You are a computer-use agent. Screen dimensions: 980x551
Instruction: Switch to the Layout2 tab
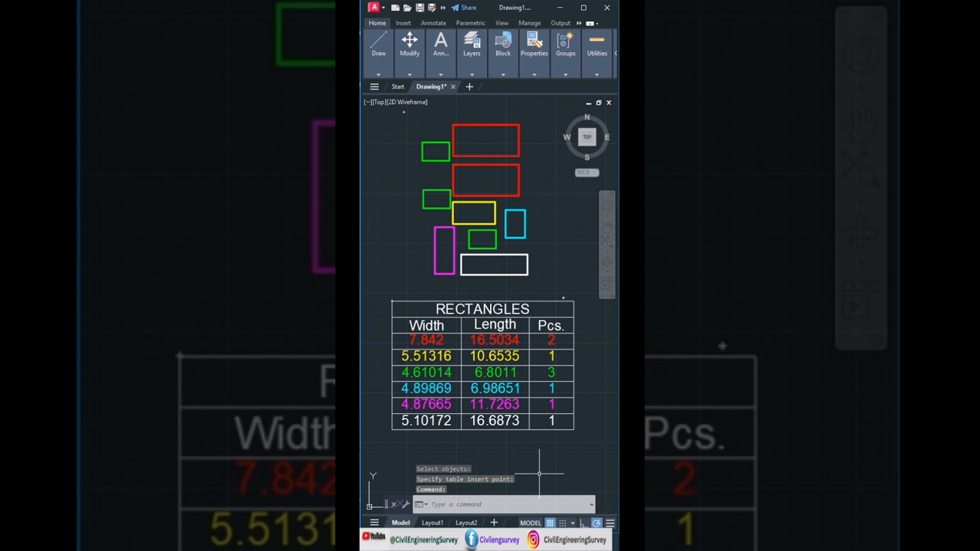click(x=466, y=523)
